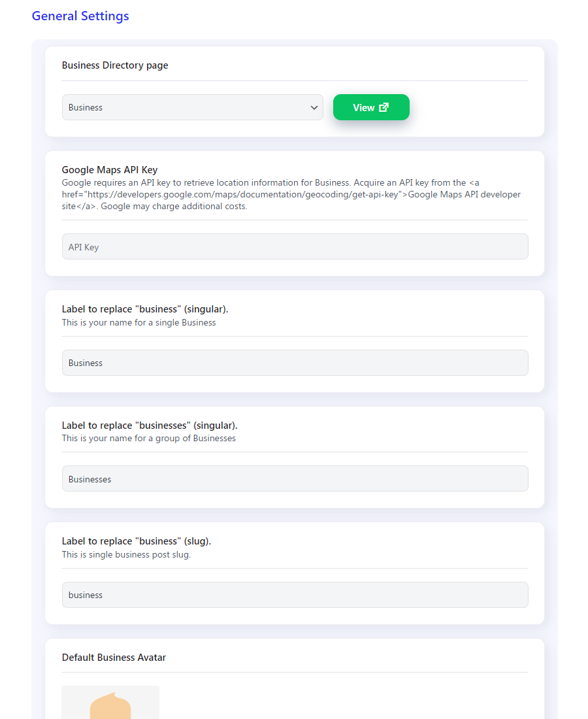Click the Default Business Avatar heading
588x719 pixels.
tap(114, 658)
